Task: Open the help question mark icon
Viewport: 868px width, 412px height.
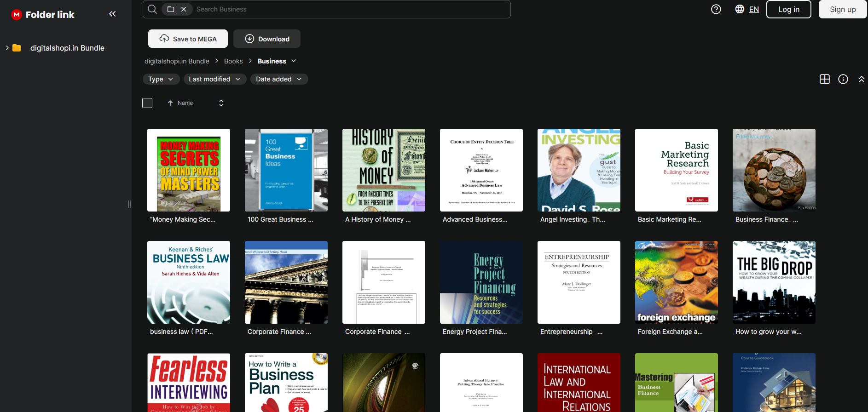Action: pos(716,9)
